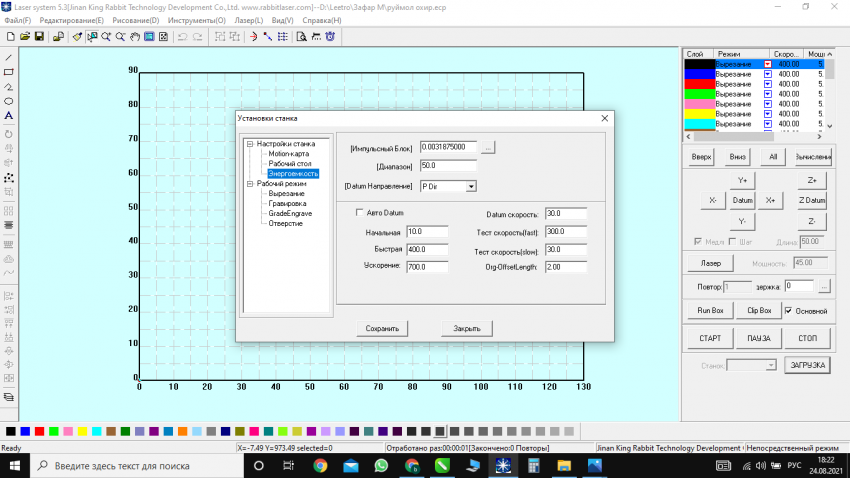The image size is (850, 478).
Task: Click the Open file folder icon
Action: tap(24, 37)
